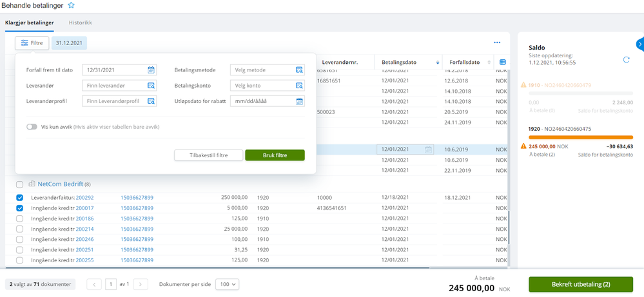Viewport: 644px width, 297px height.
Task: Expand the collapsed right side panel arrow
Action: [x=640, y=44]
